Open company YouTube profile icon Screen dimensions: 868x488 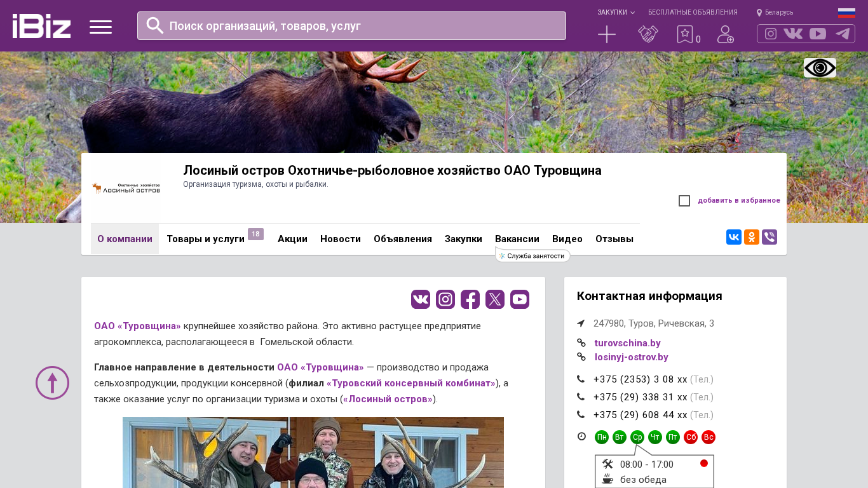(x=520, y=299)
